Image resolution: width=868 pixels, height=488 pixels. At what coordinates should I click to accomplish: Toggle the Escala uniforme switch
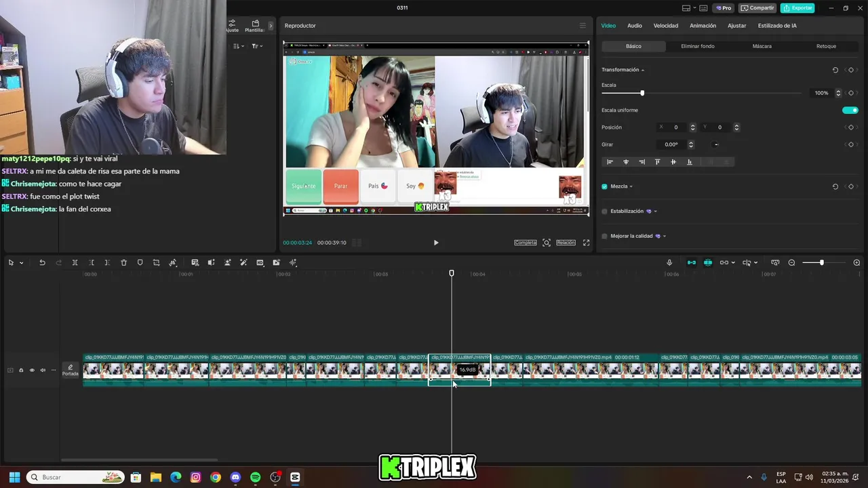click(850, 110)
